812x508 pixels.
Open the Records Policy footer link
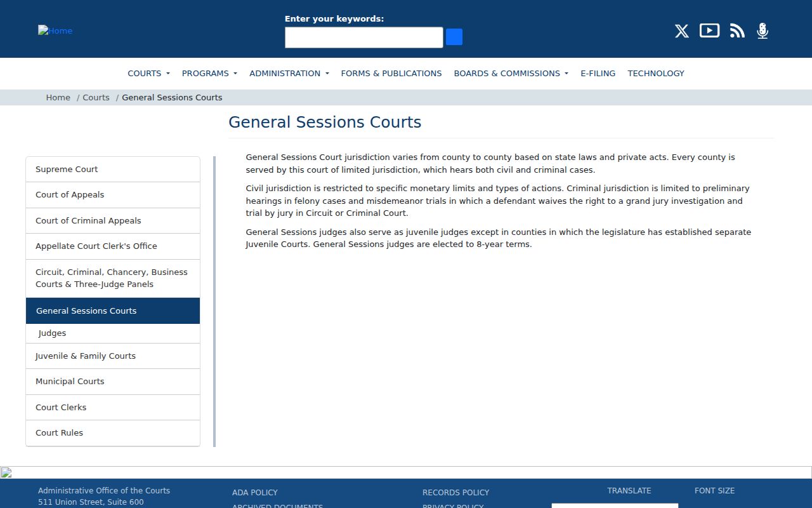pyautogui.click(x=455, y=493)
